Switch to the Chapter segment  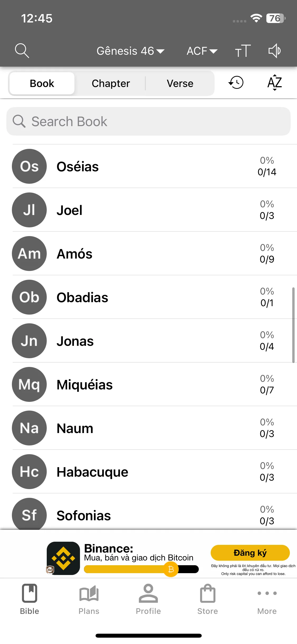[x=111, y=83]
